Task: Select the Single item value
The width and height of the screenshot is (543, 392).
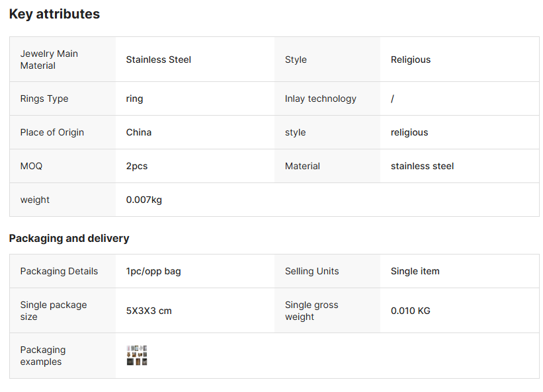Action: coord(415,271)
